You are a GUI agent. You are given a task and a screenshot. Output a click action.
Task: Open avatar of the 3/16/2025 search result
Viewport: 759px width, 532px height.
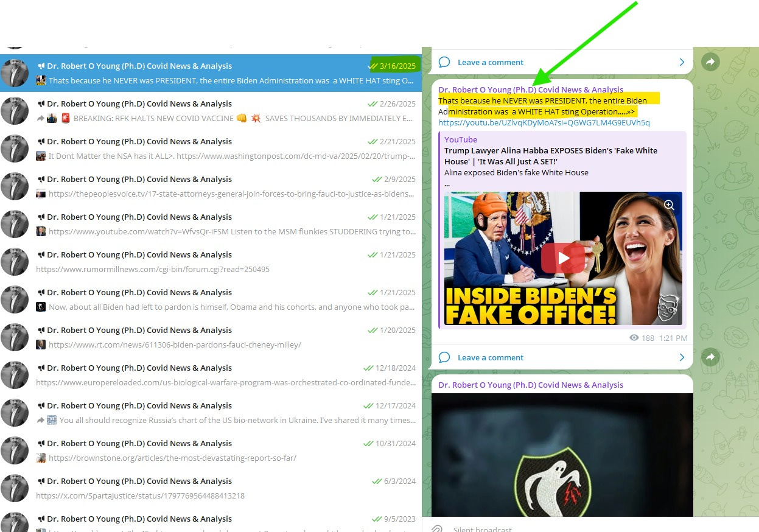(15, 73)
